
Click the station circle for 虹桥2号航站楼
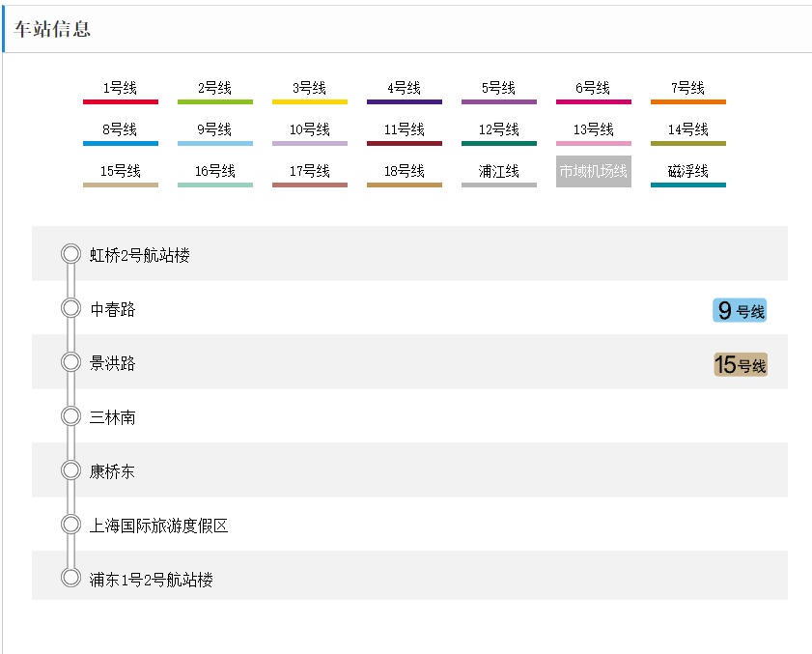(70, 254)
